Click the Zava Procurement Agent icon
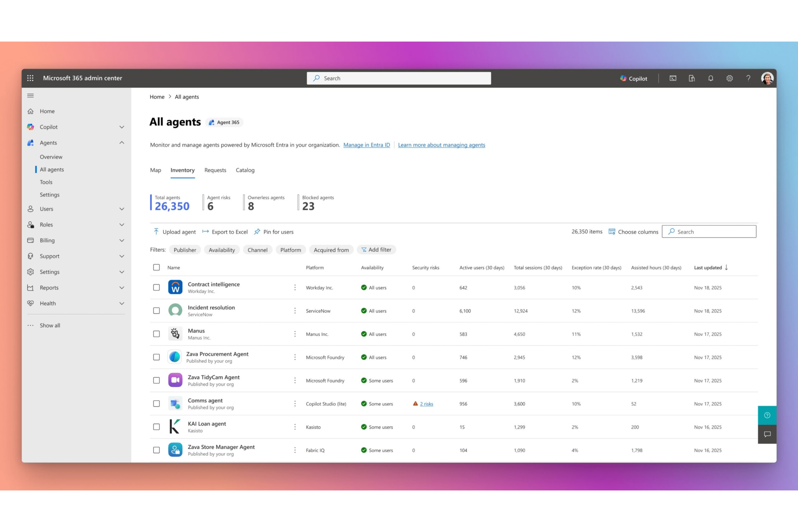Screen dimensions: 798x532 (x=175, y=357)
